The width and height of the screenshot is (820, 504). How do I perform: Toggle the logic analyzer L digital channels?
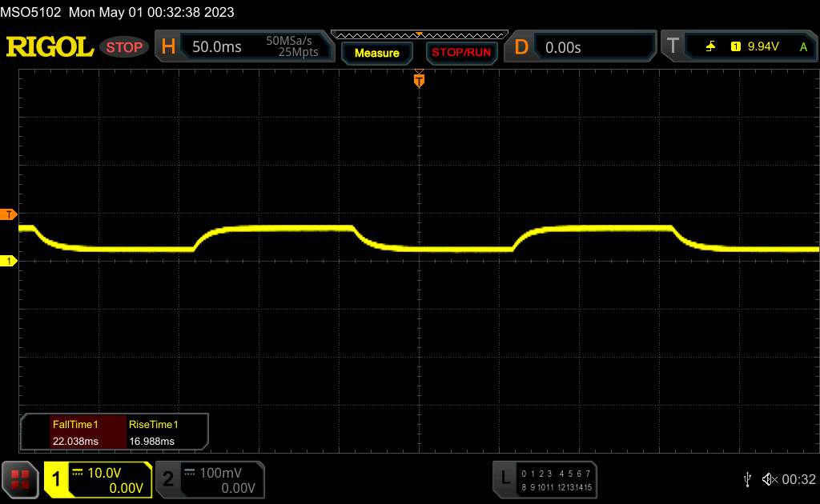545,478
